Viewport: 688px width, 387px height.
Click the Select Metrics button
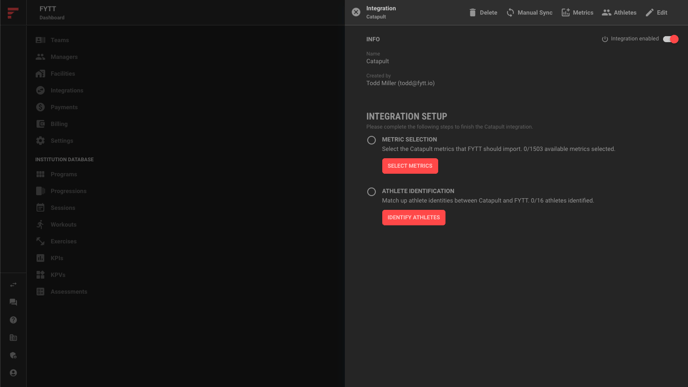410,166
